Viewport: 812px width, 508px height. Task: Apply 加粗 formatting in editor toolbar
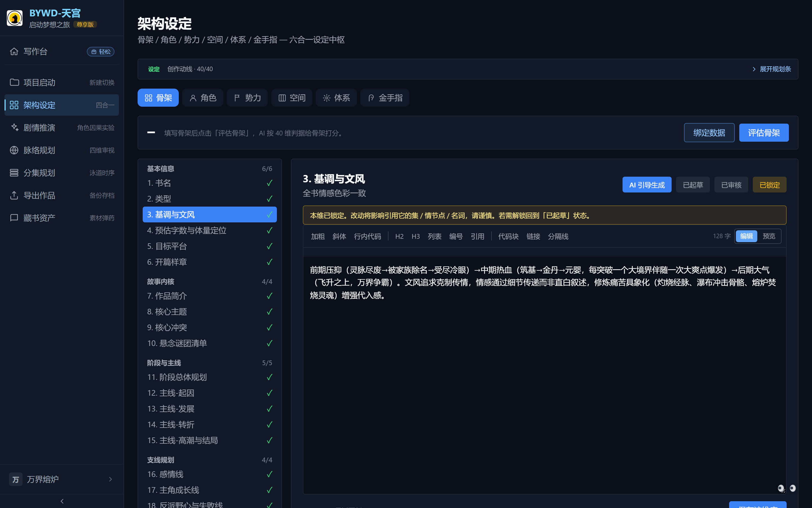(317, 236)
